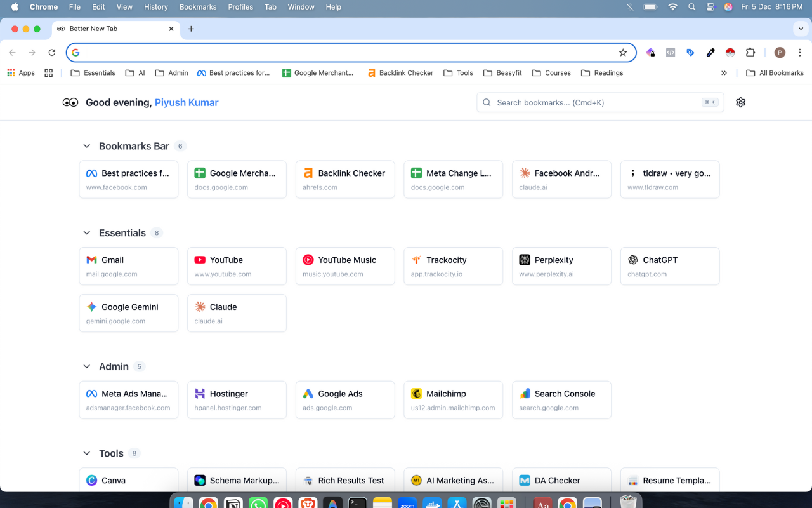Open Spotlight search from the menu bar
The width and height of the screenshot is (812, 508).
click(x=691, y=7)
